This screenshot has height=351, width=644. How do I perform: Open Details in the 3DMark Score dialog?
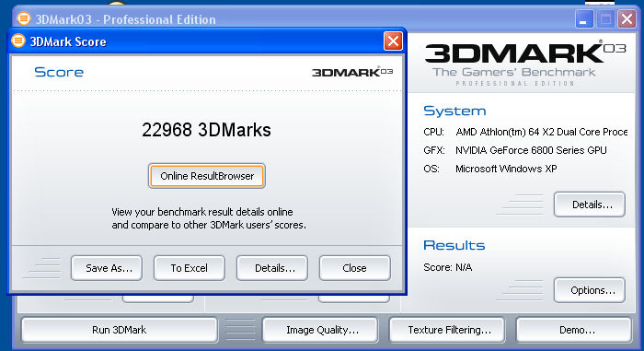click(272, 268)
